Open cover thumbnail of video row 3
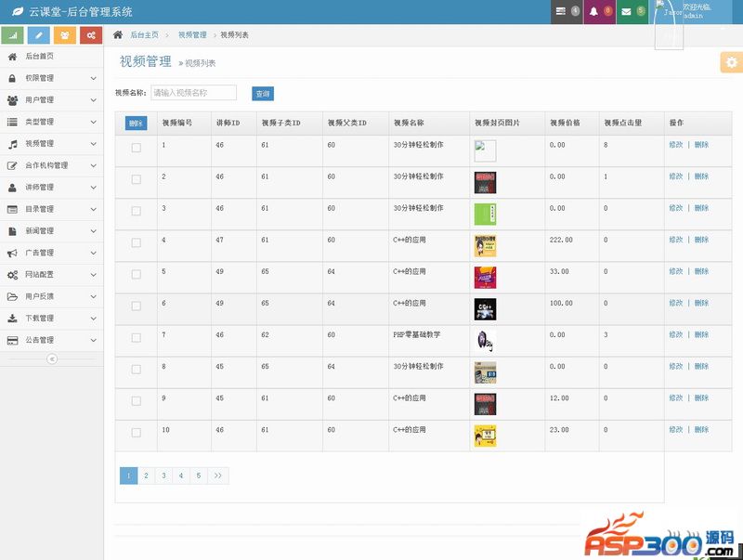The width and height of the screenshot is (743, 560). (x=485, y=215)
